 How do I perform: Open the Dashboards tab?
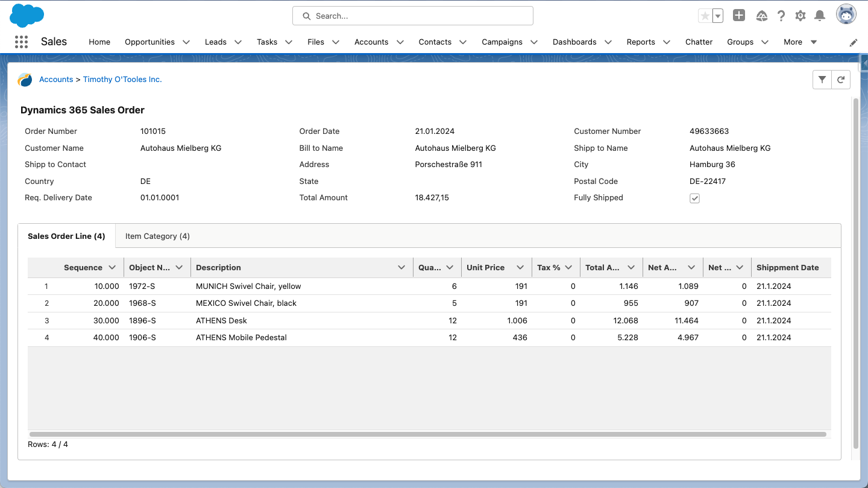[574, 42]
